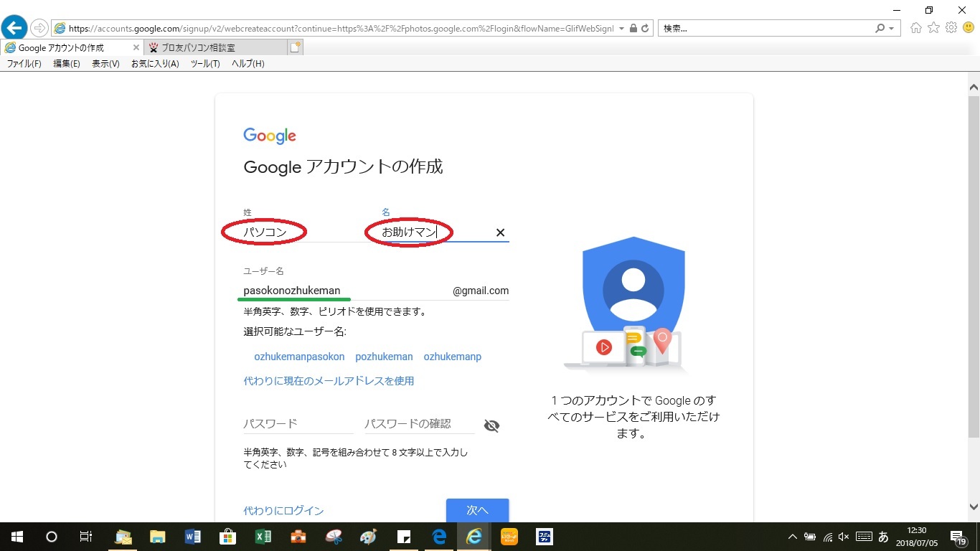Screen dimensions: 980x551
Task: Open the camera app icon on taskbar
Action: pyautogui.click(x=298, y=537)
